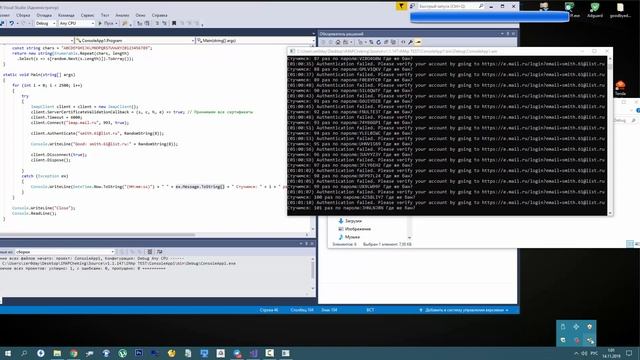640x360 pixels.
Task: Open Visual Studio purple taskbar icon
Action: click(x=253, y=353)
